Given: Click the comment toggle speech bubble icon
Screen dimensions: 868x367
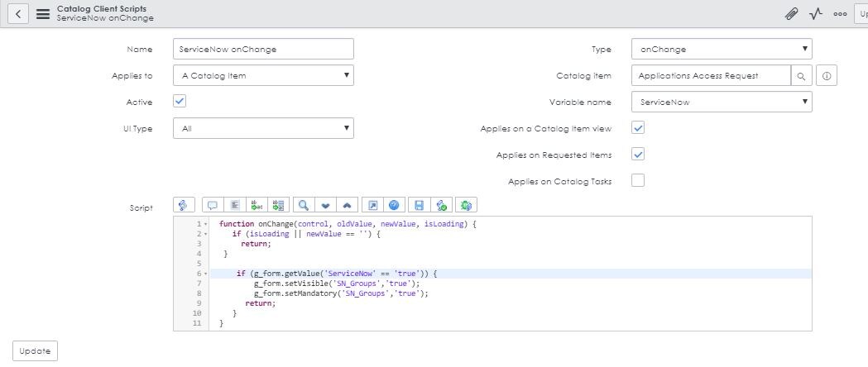Looking at the screenshot, I should pyautogui.click(x=213, y=205).
